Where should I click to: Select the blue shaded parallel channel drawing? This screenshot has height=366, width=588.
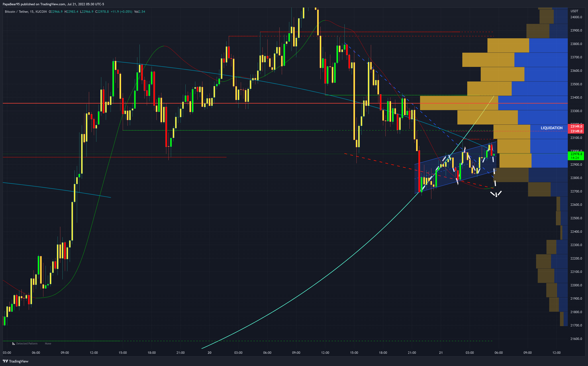coord(455,167)
